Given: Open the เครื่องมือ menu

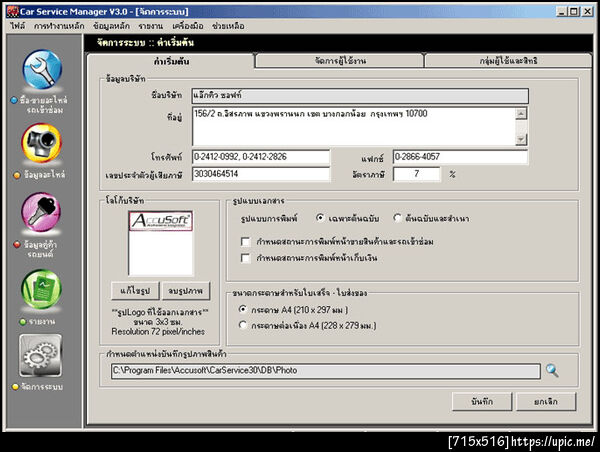Looking at the screenshot, I should 188,26.
